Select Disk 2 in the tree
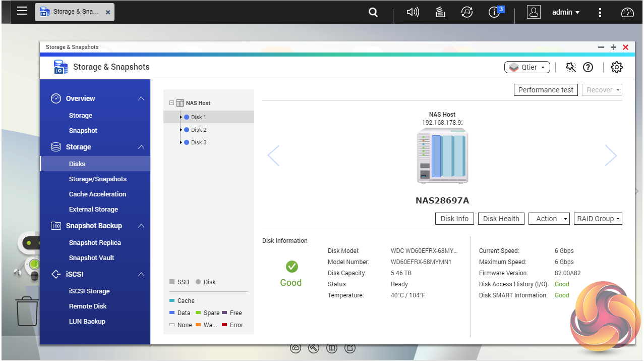 (199, 130)
